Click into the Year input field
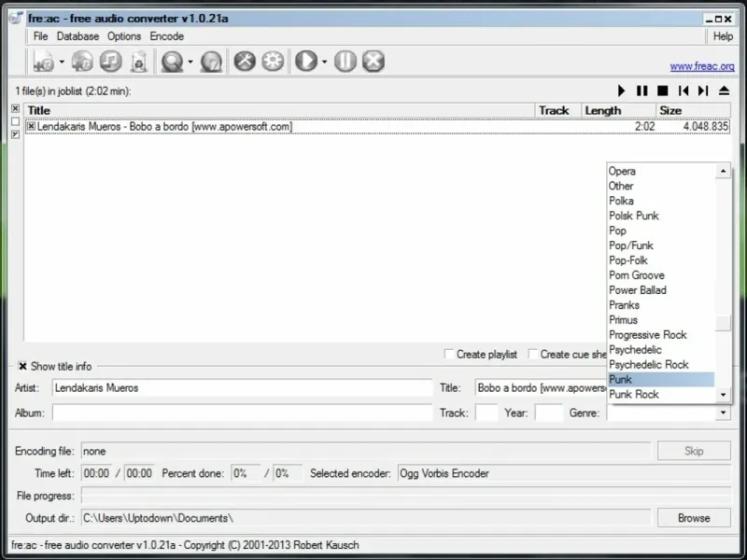The height and width of the screenshot is (560, 747). (x=549, y=413)
